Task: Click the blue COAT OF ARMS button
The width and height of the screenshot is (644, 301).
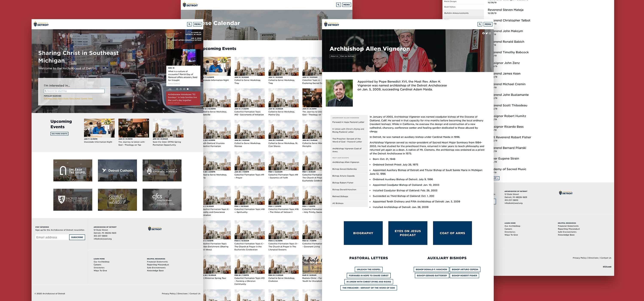Action: pyautogui.click(x=452, y=233)
